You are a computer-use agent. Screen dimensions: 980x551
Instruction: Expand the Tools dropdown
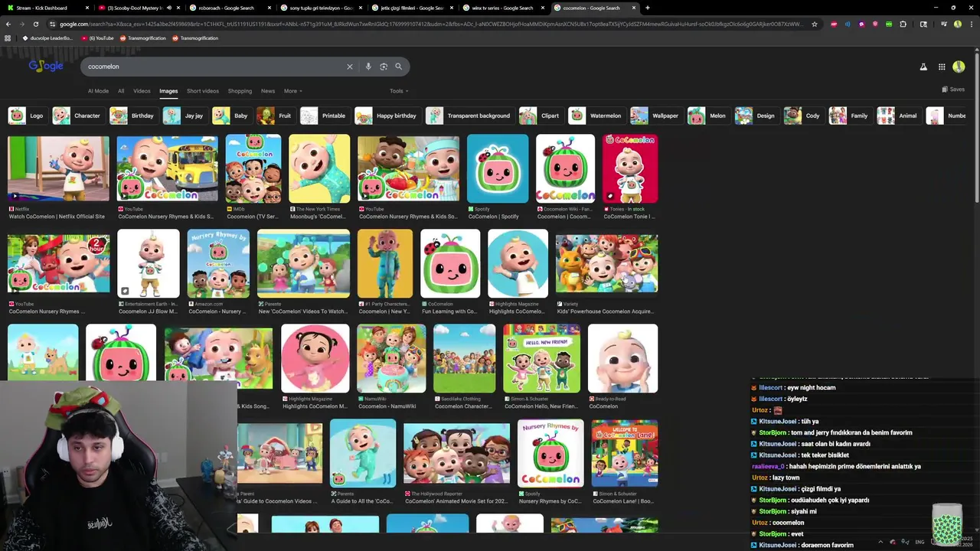[399, 91]
